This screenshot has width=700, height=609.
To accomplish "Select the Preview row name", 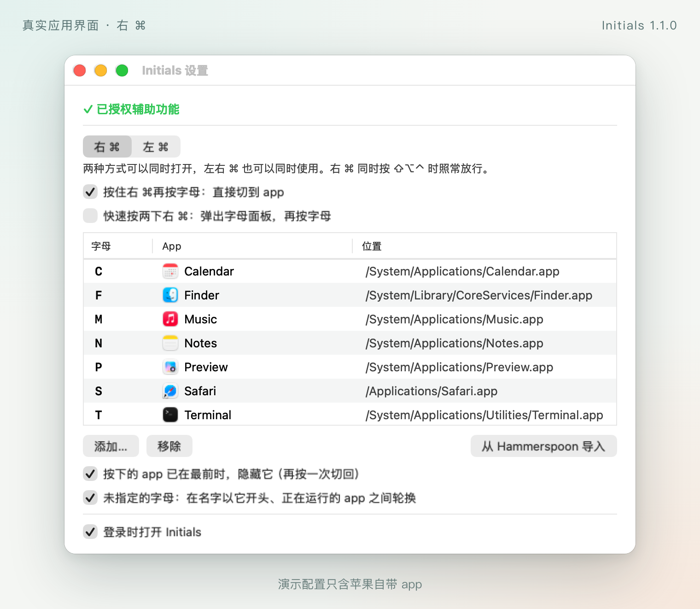I will pos(206,367).
